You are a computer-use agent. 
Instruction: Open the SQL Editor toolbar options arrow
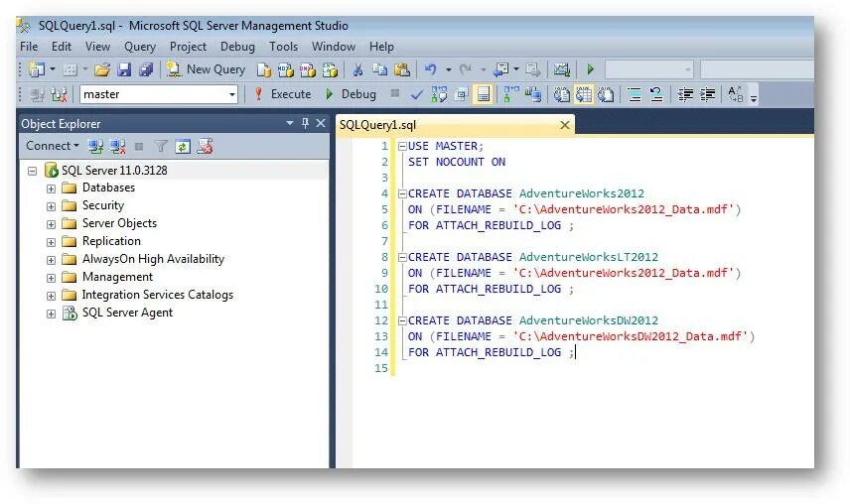click(x=753, y=97)
